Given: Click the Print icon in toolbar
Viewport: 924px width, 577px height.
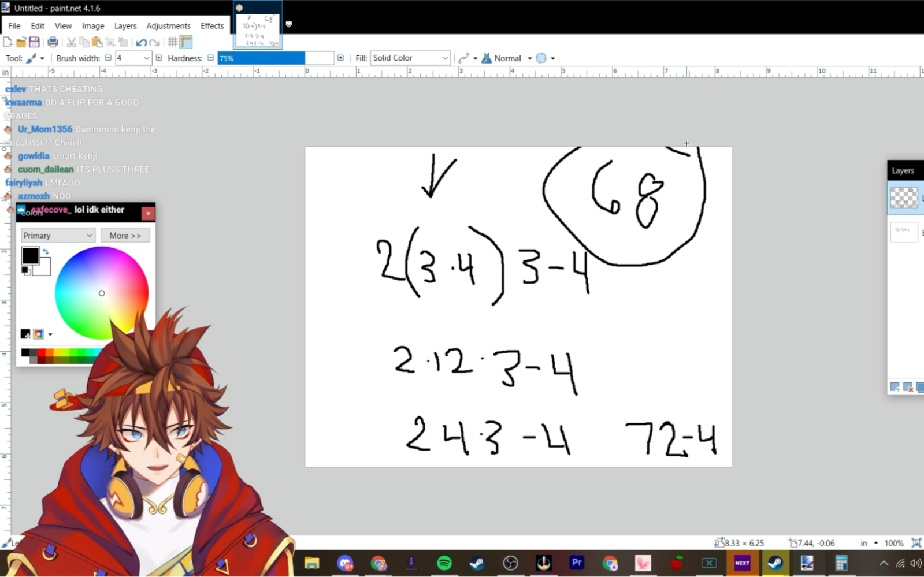Looking at the screenshot, I should tap(53, 42).
